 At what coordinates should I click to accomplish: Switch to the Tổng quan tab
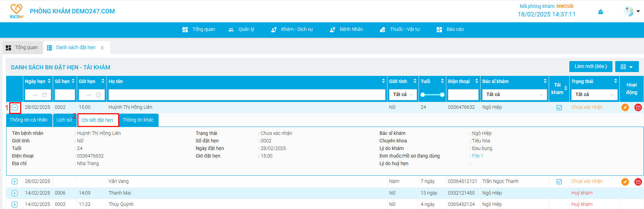[x=22, y=48]
